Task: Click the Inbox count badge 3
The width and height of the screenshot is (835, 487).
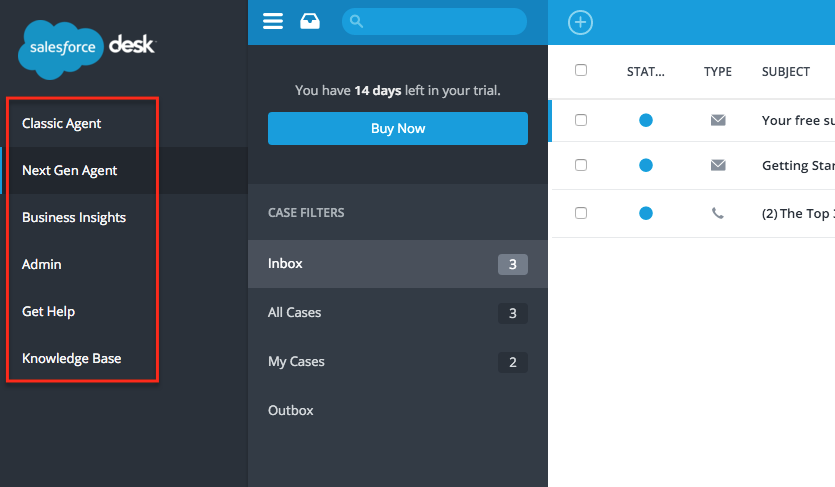Action: [513, 265]
